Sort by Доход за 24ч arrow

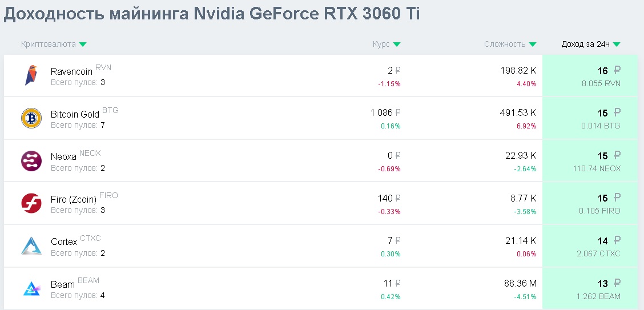tap(617, 45)
